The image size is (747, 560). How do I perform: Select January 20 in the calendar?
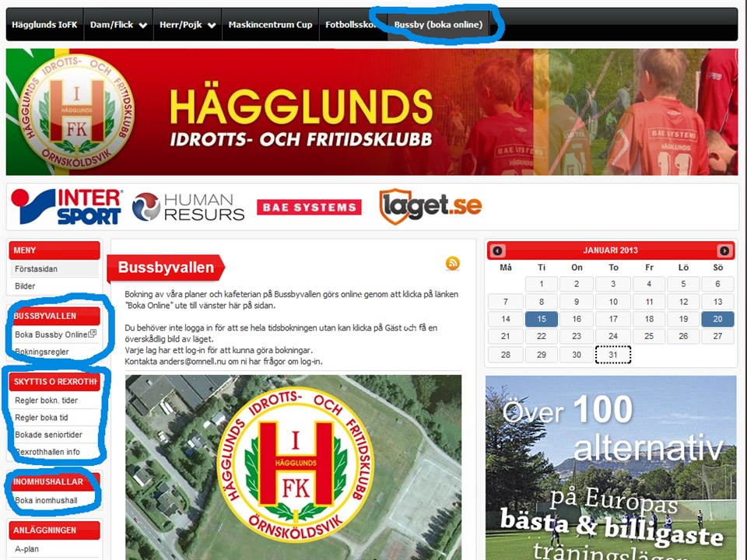717,319
